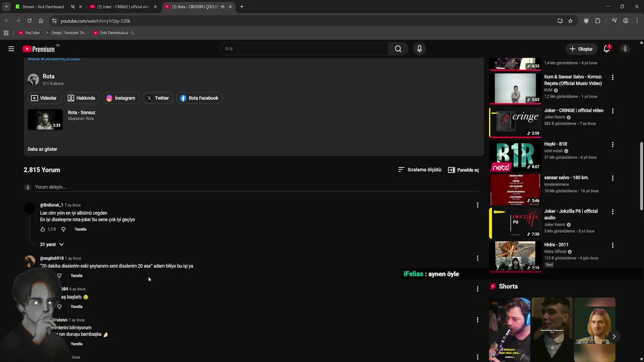Image resolution: width=644 pixels, height=362 pixels.
Task: Open YouTube notifications bell
Action: coord(607,49)
